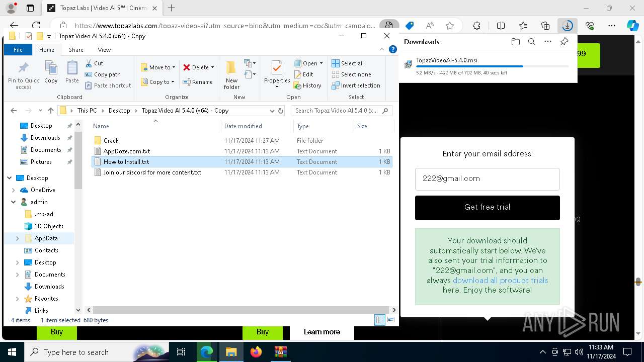Open TopazVideoAI-5.4.0.msi download entry

(x=488, y=66)
